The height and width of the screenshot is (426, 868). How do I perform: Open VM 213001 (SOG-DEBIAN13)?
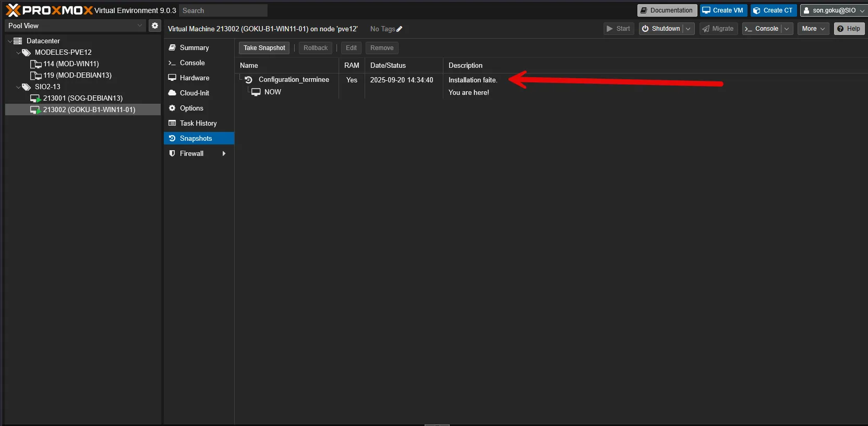82,98
